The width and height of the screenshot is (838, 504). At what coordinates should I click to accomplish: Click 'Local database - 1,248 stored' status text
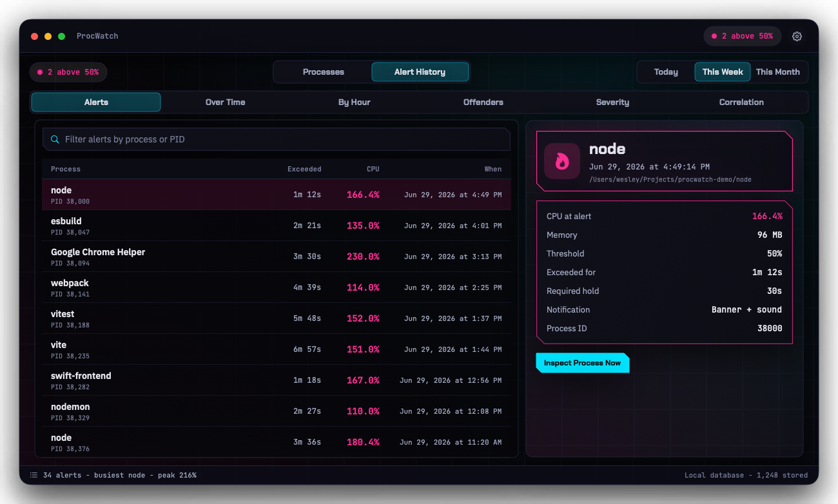(x=746, y=475)
